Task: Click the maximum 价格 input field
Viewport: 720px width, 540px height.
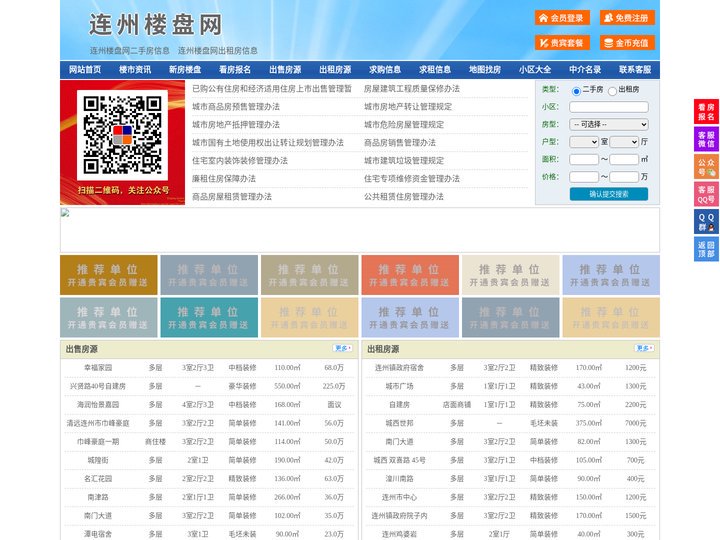Action: [624, 177]
